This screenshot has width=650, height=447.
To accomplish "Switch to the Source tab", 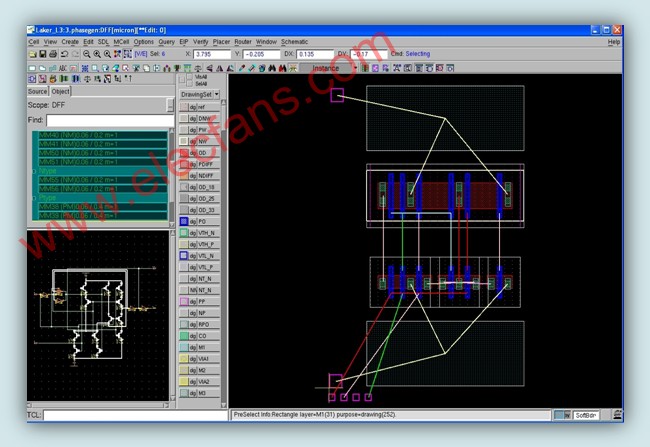I will pos(37,91).
